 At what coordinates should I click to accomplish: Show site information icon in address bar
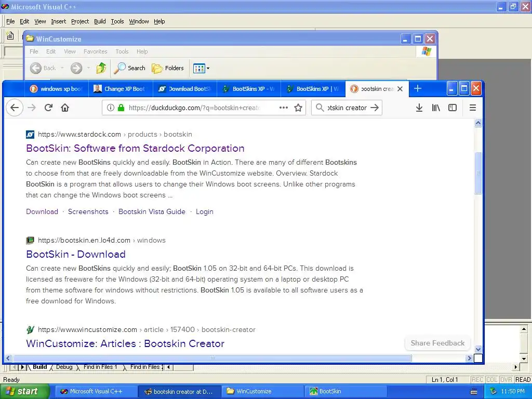[111, 108]
